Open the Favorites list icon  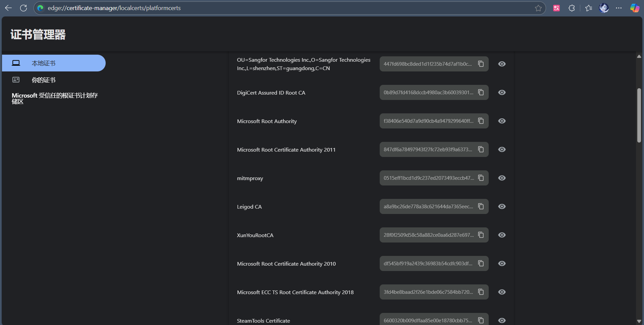click(x=589, y=8)
